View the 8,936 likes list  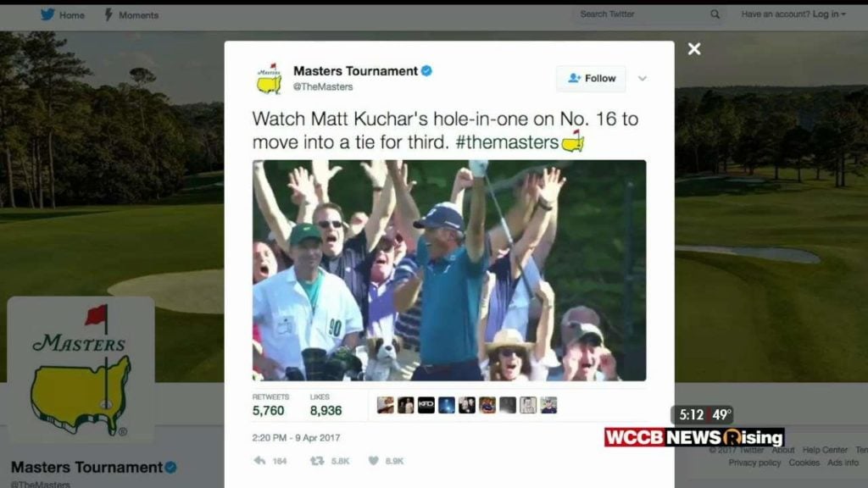tap(325, 406)
